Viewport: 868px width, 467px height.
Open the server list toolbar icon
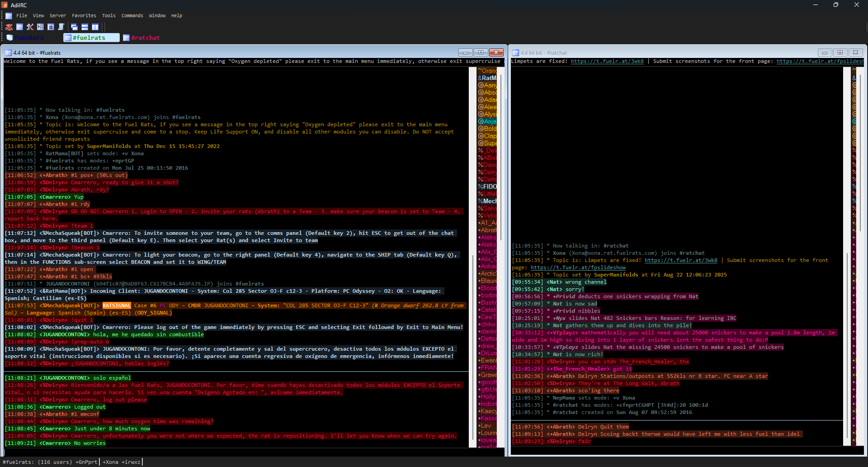coord(19,27)
